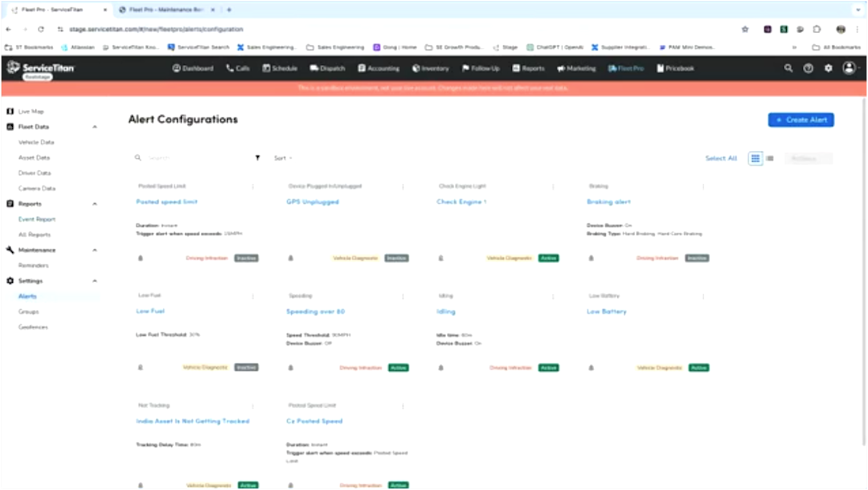The image size is (868, 490).
Task: Switch to list view
Action: 770,158
